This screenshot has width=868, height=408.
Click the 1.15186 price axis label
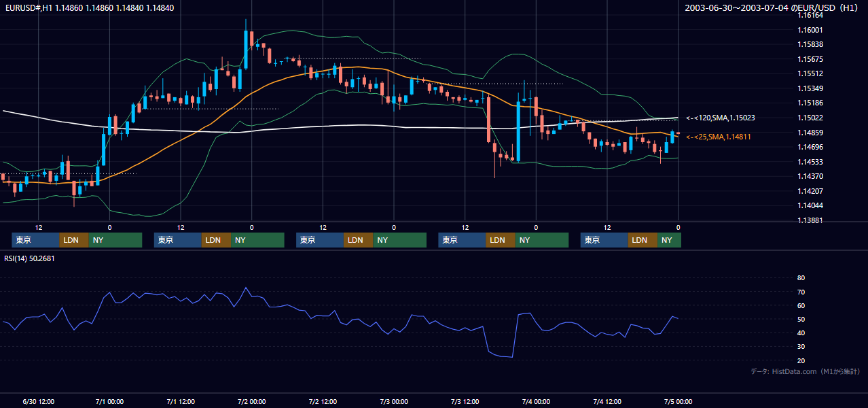point(810,103)
